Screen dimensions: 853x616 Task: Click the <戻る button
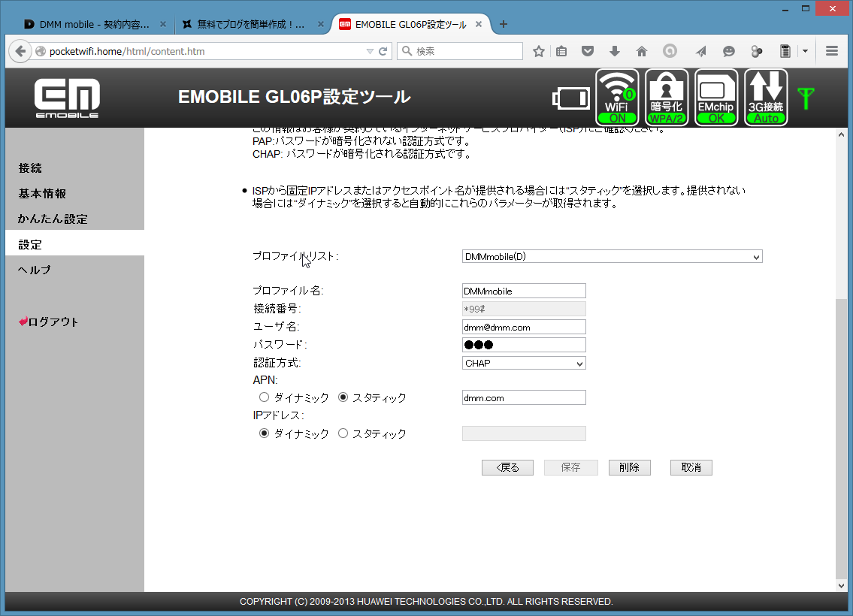[x=507, y=467]
